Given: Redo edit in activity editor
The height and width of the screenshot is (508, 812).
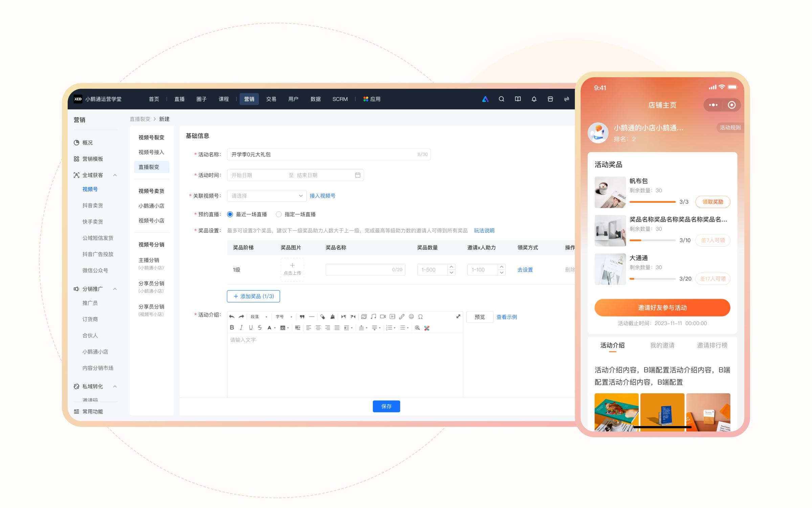Looking at the screenshot, I should click(241, 317).
